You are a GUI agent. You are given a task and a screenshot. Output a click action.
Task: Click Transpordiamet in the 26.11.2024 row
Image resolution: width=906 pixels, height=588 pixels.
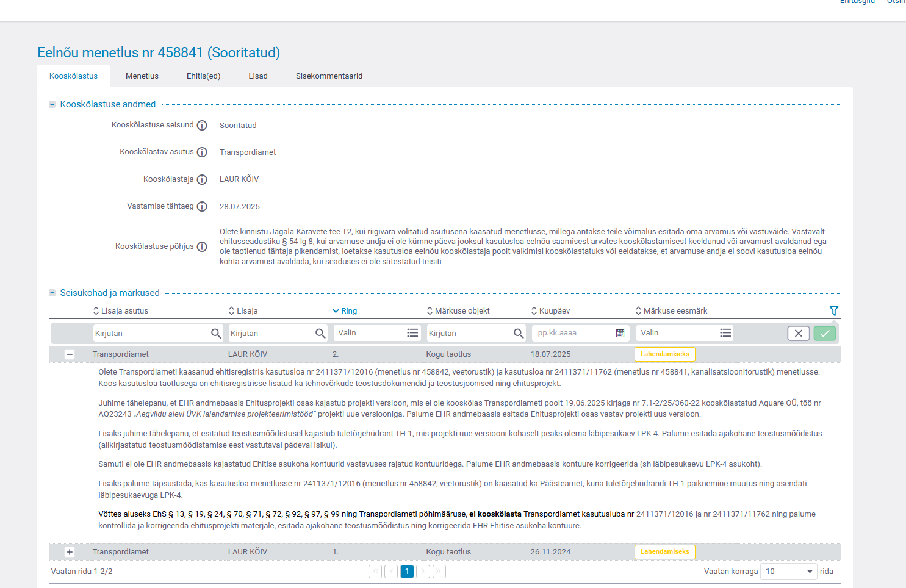point(121,552)
